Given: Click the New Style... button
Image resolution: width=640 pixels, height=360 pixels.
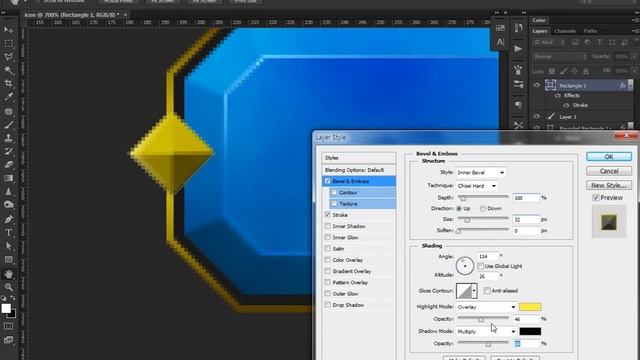Looking at the screenshot, I should 609,185.
